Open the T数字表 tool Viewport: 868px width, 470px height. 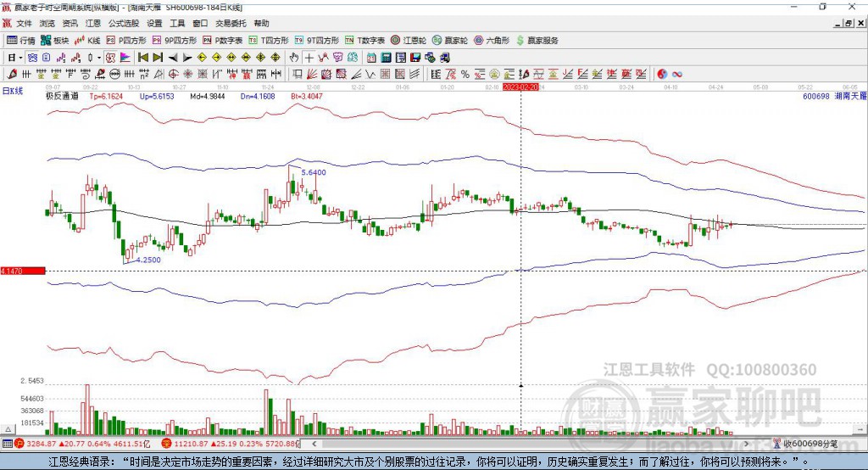(x=364, y=41)
